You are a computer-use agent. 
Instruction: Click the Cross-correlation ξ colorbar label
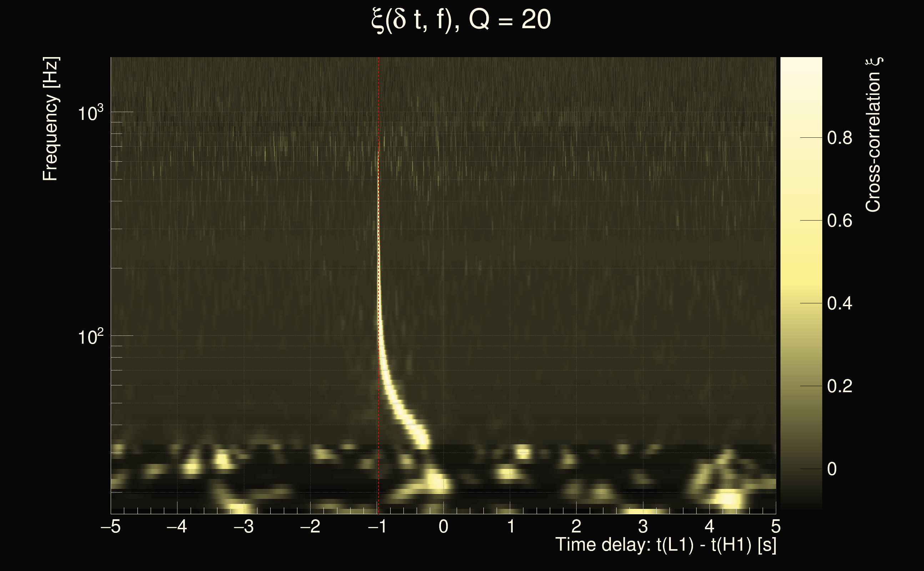pyautogui.click(x=873, y=135)
